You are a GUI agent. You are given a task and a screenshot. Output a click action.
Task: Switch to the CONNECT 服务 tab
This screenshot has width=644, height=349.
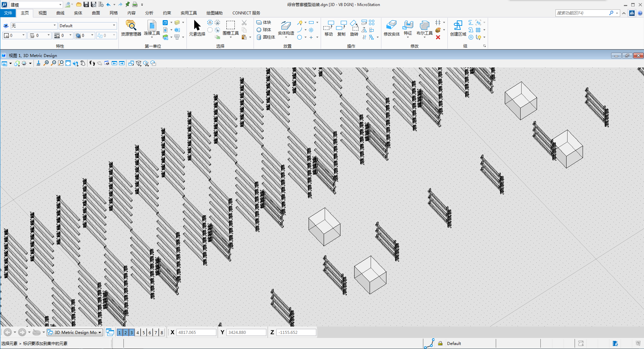(x=246, y=13)
